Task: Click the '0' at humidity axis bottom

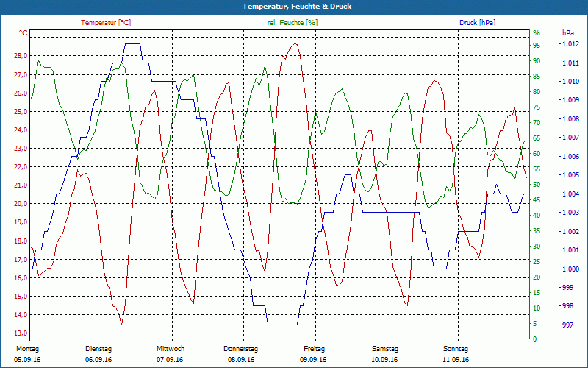Action: click(535, 339)
